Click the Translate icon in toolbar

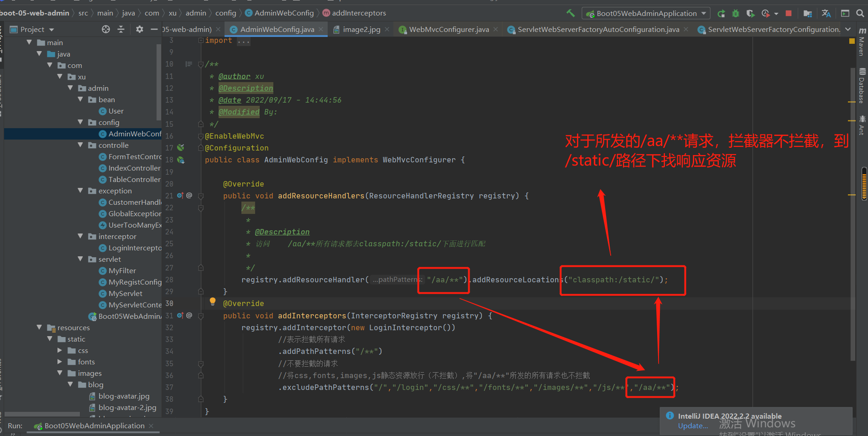[x=826, y=13]
